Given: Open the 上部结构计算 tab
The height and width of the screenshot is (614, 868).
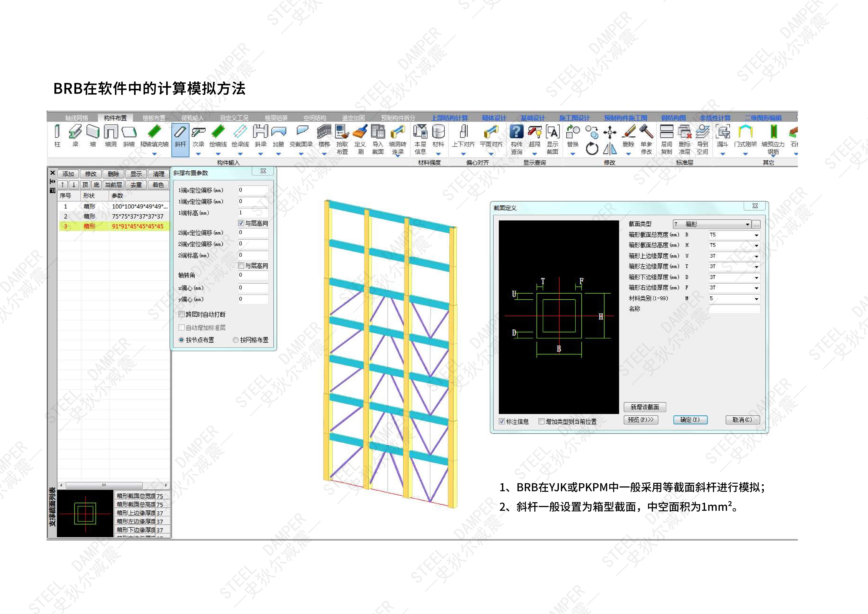Looking at the screenshot, I should click(x=450, y=118).
